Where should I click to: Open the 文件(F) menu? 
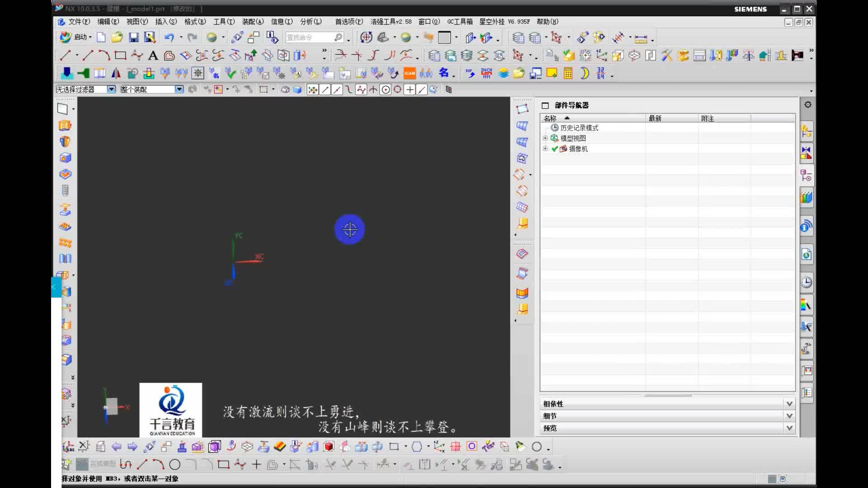(x=79, y=22)
